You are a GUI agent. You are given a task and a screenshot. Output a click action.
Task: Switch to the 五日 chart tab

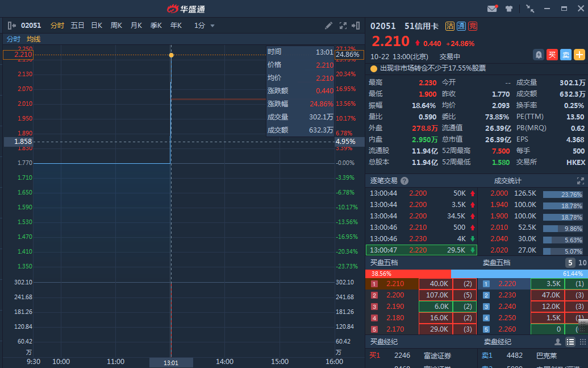click(x=77, y=26)
